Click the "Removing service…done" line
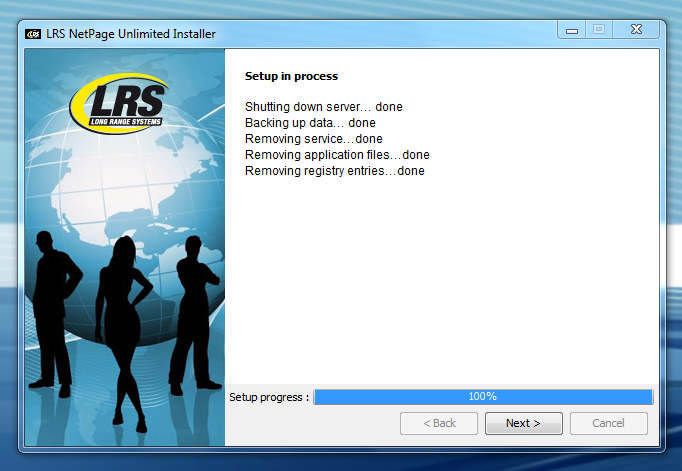This screenshot has height=471, width=682. point(314,139)
